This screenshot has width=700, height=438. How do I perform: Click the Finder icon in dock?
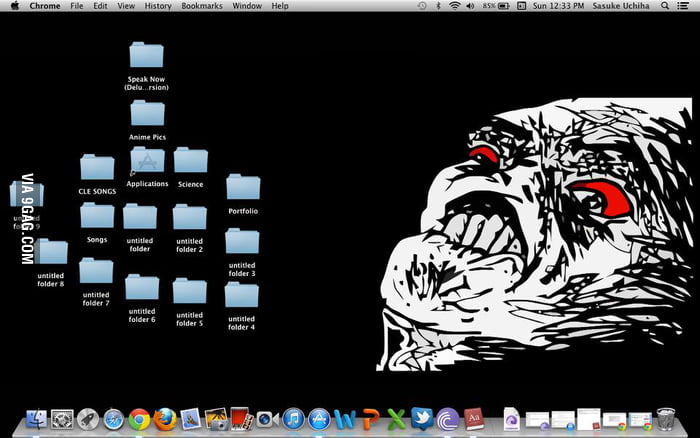tap(36, 420)
